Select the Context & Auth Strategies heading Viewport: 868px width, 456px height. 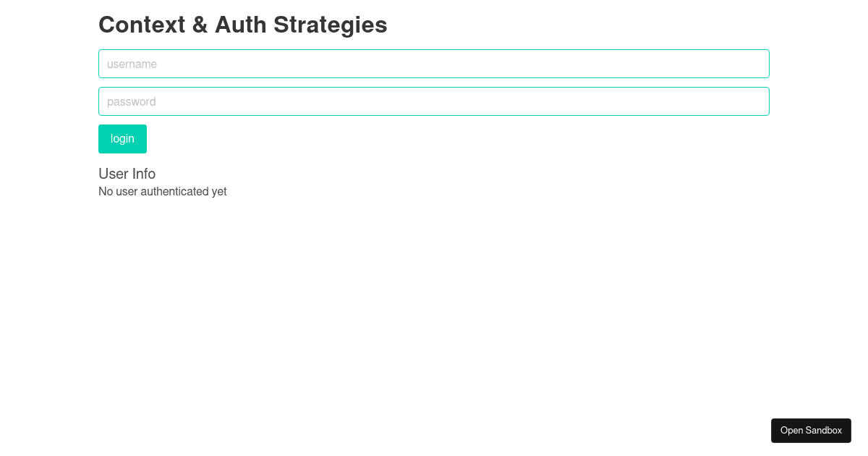[x=243, y=25]
